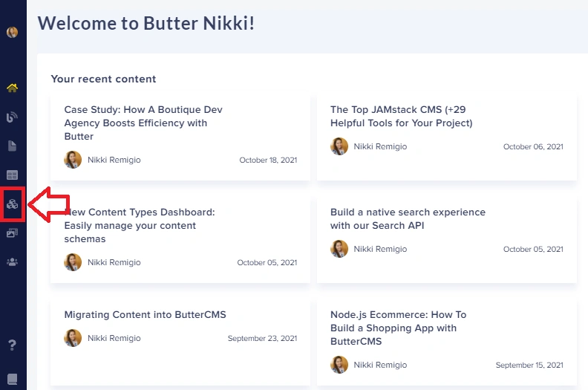Open the Help question mark icon

[12, 345]
